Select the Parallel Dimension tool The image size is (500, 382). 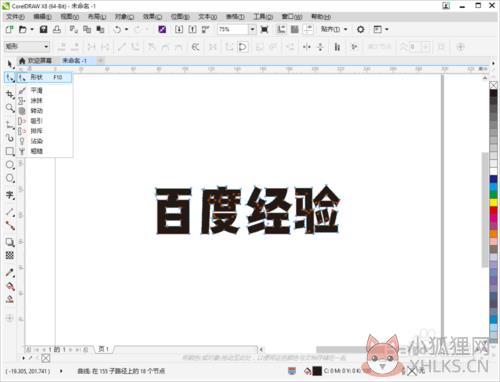click(10, 212)
